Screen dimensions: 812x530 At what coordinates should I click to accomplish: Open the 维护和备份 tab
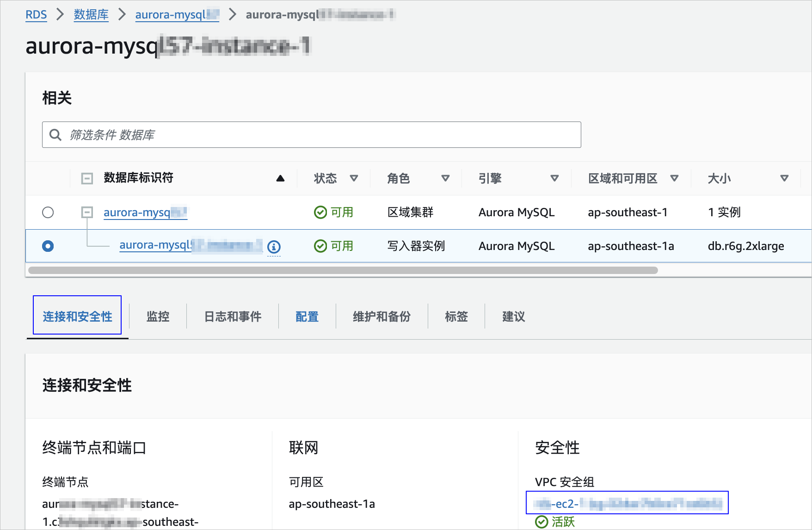pos(381,317)
